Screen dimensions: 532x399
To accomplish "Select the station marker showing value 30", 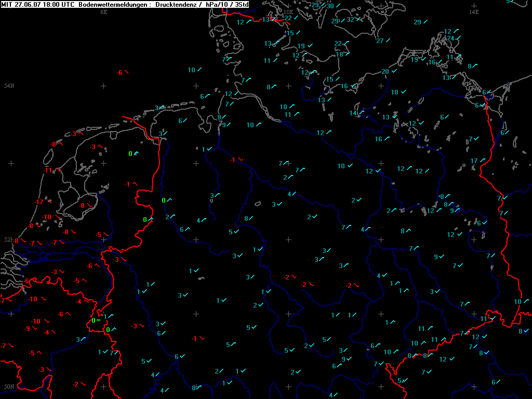I will pyautogui.click(x=330, y=6).
